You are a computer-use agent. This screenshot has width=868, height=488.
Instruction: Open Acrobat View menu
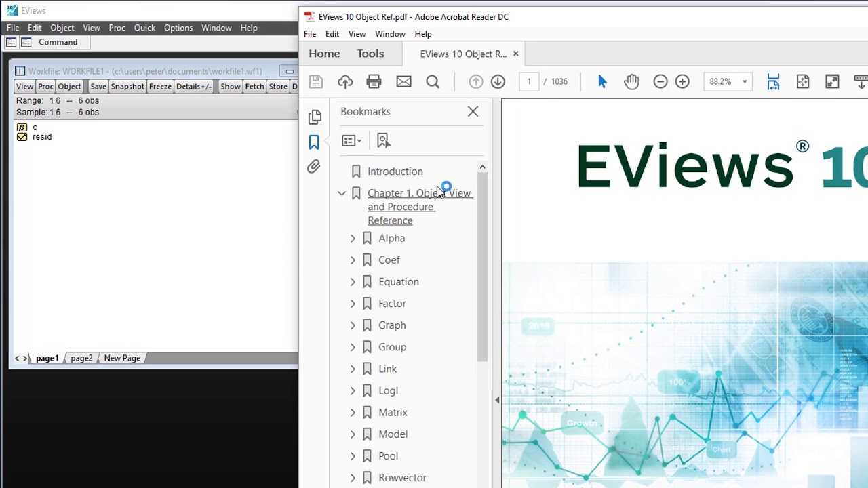pyautogui.click(x=357, y=34)
